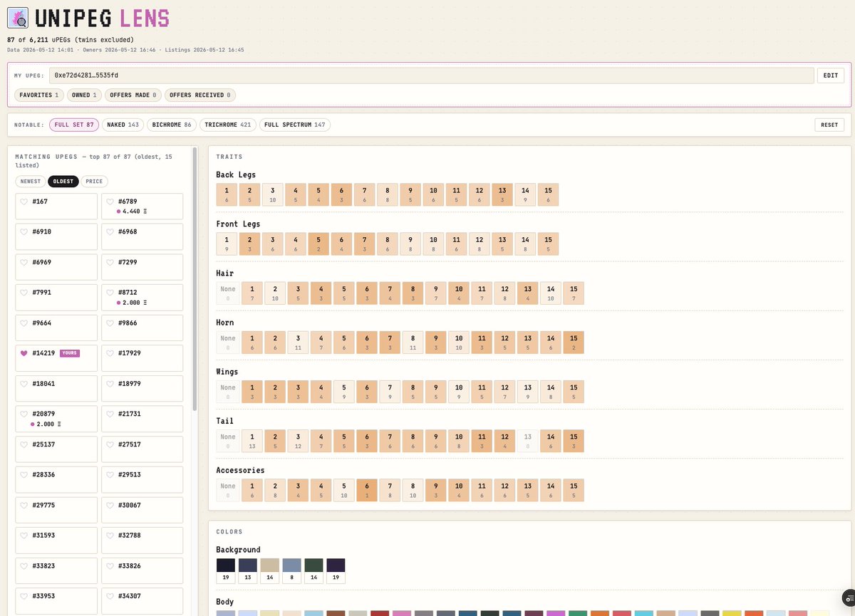The height and width of the screenshot is (616, 855).
Task: Click heart icon of #8712
Action: (110, 293)
